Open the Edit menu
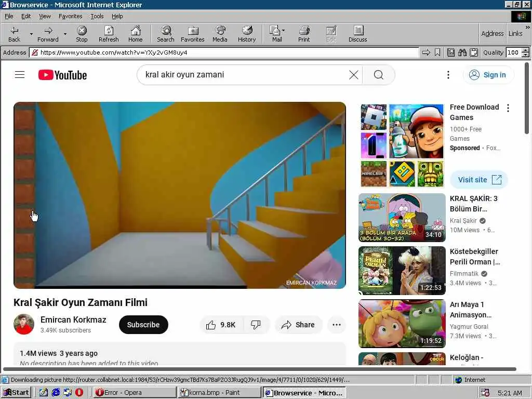Viewport: 532px width, 399px height. point(26,16)
